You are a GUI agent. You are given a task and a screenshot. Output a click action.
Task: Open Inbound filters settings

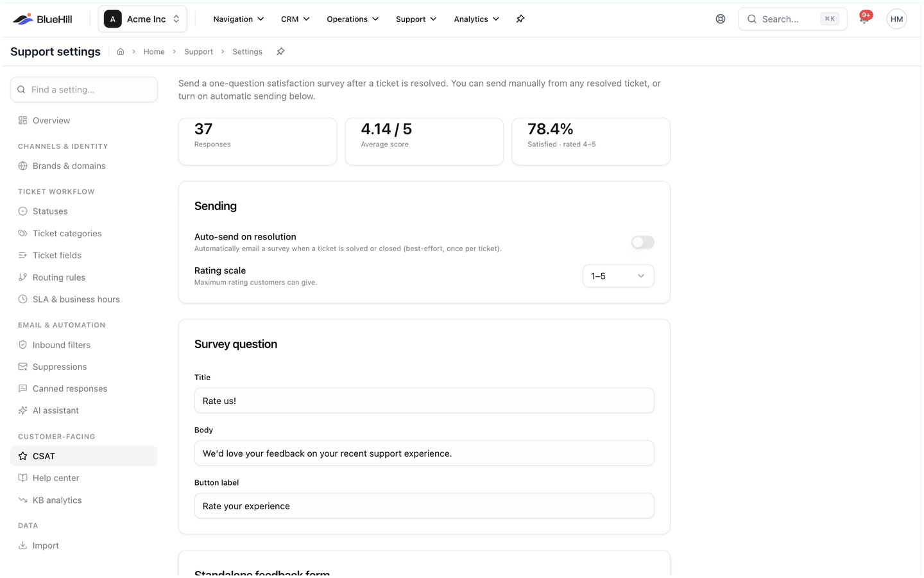click(84, 345)
